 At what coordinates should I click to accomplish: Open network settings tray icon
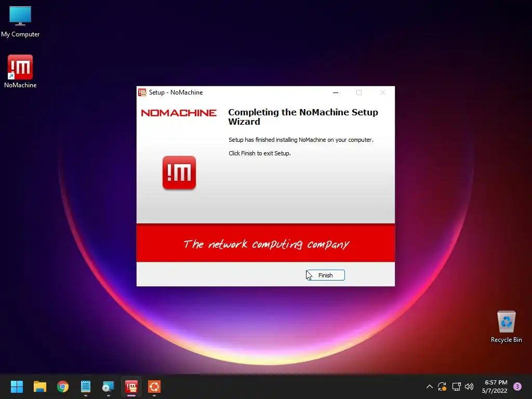(456, 387)
